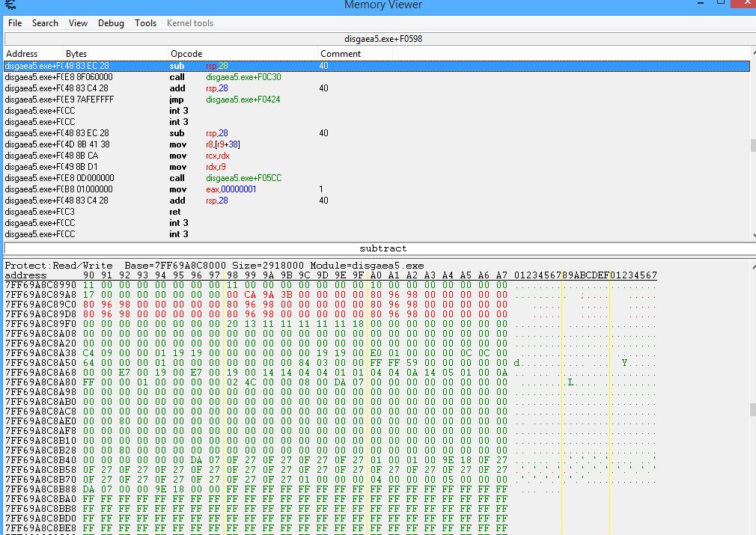Open the View menu
This screenshot has width=756, height=535.
pos(78,23)
